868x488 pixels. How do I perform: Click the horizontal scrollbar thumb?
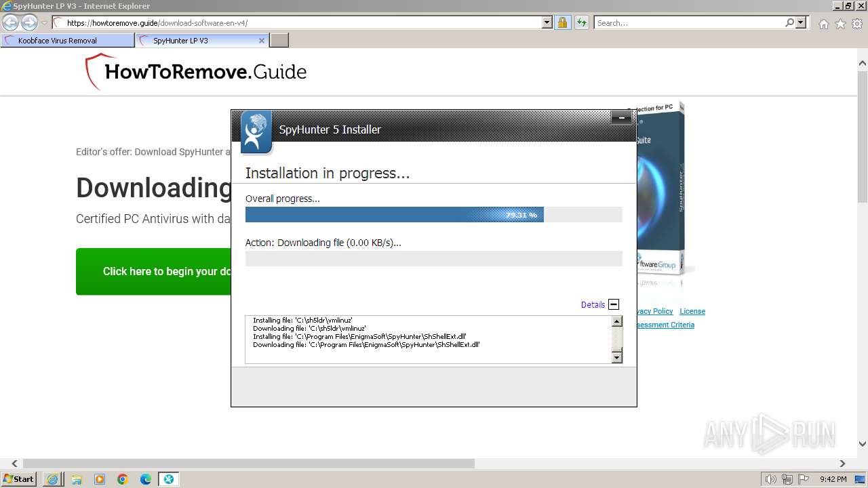click(249, 464)
